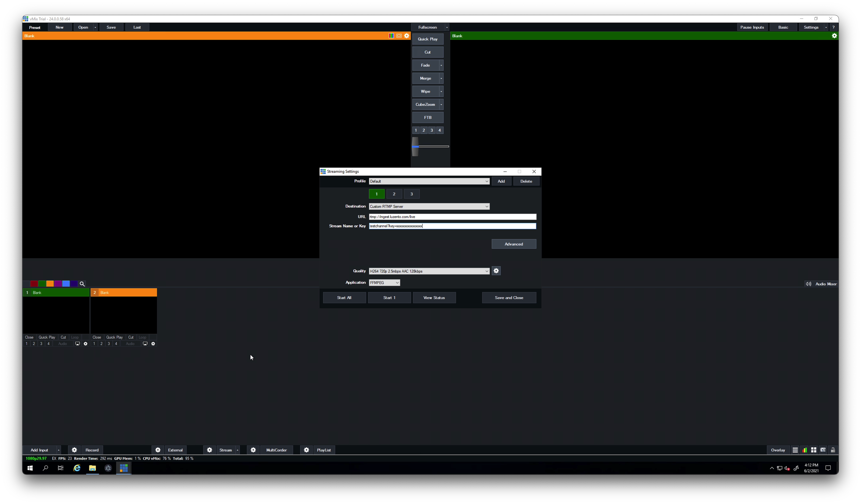Toggle the Loop button on input 2
This screenshot has width=861, height=504.
143,337
